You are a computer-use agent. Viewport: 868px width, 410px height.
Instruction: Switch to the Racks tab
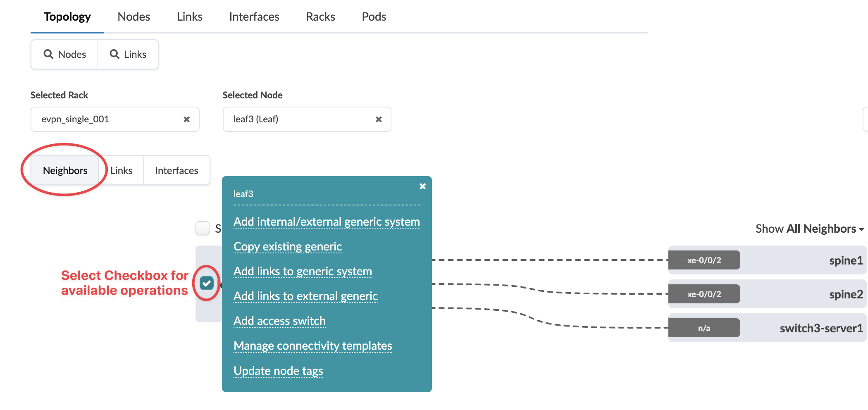tap(320, 17)
